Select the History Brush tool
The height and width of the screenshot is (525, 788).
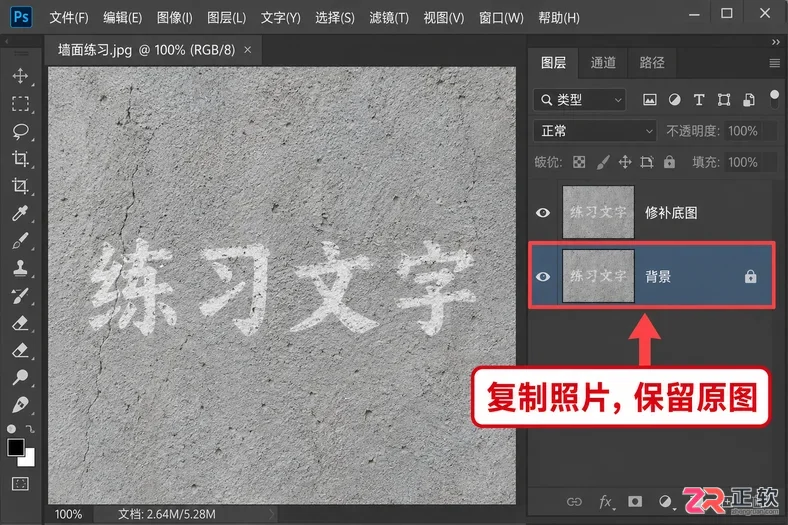pyautogui.click(x=20, y=295)
